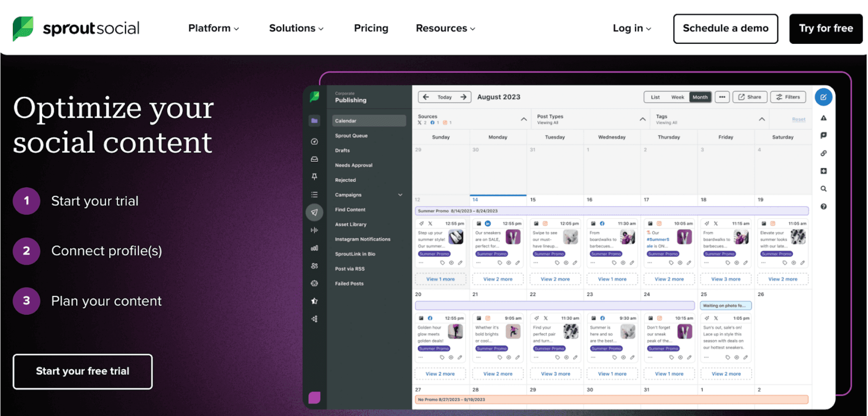Select the paper plane Publishing icon in sidebar
Screen dimensions: 868x416
(315, 212)
